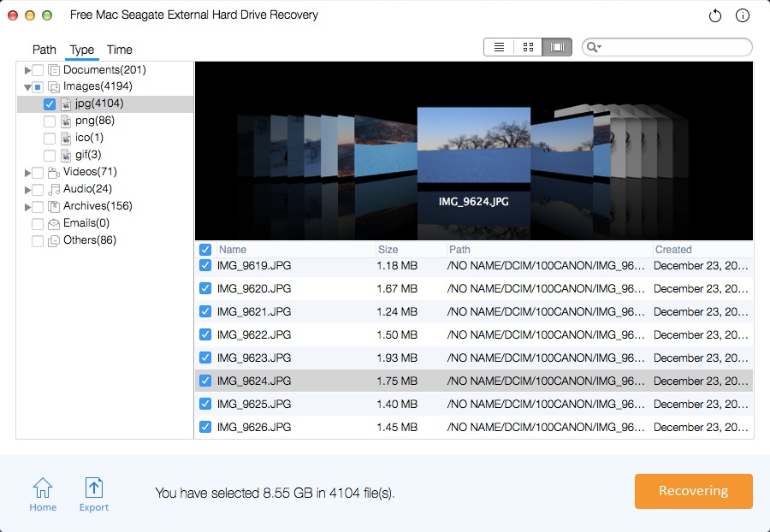Check the Archives(156) checkbox
The width and height of the screenshot is (770, 532).
point(38,207)
